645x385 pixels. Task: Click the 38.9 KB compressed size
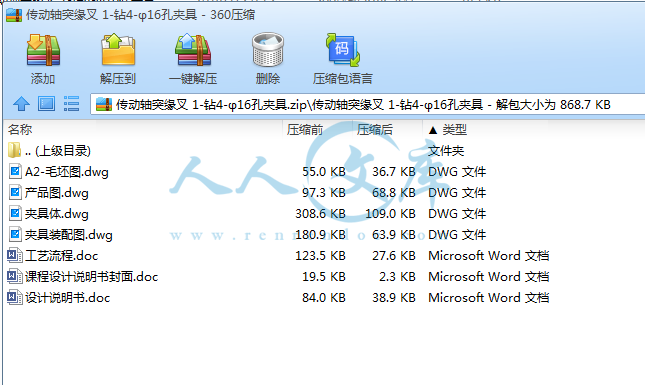[394, 298]
